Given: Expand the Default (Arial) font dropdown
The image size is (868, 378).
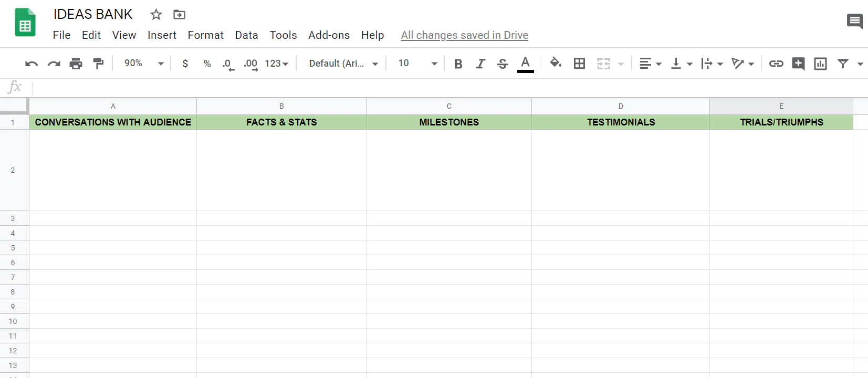Looking at the screenshot, I should tap(344, 63).
